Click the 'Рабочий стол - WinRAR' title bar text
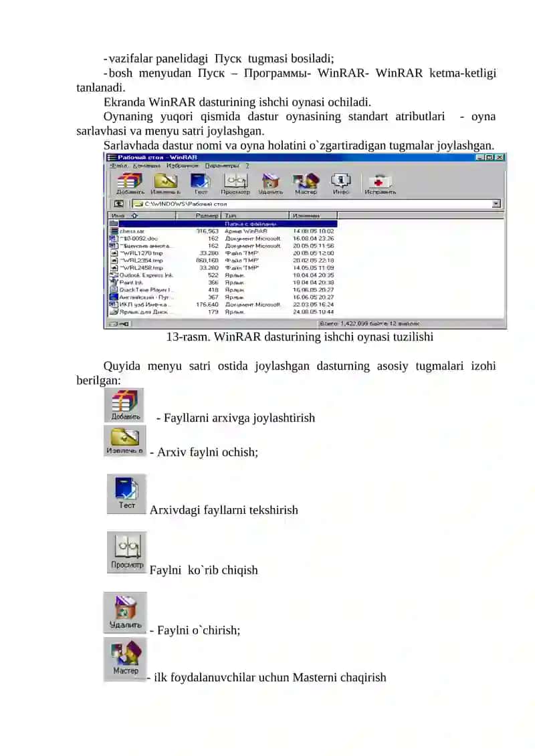 157,158
